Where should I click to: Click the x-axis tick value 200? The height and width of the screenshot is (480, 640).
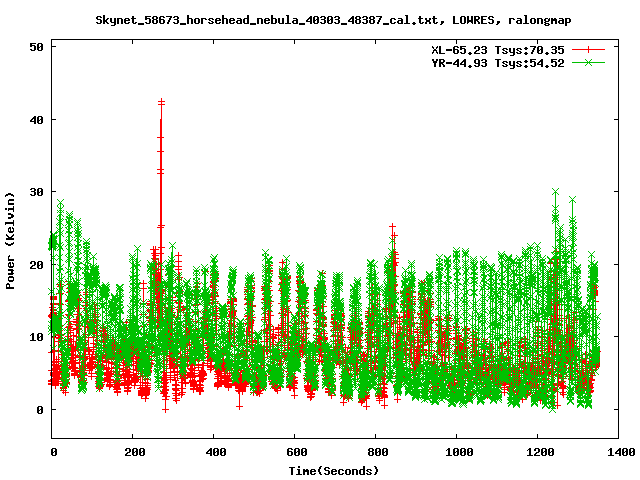point(134,452)
